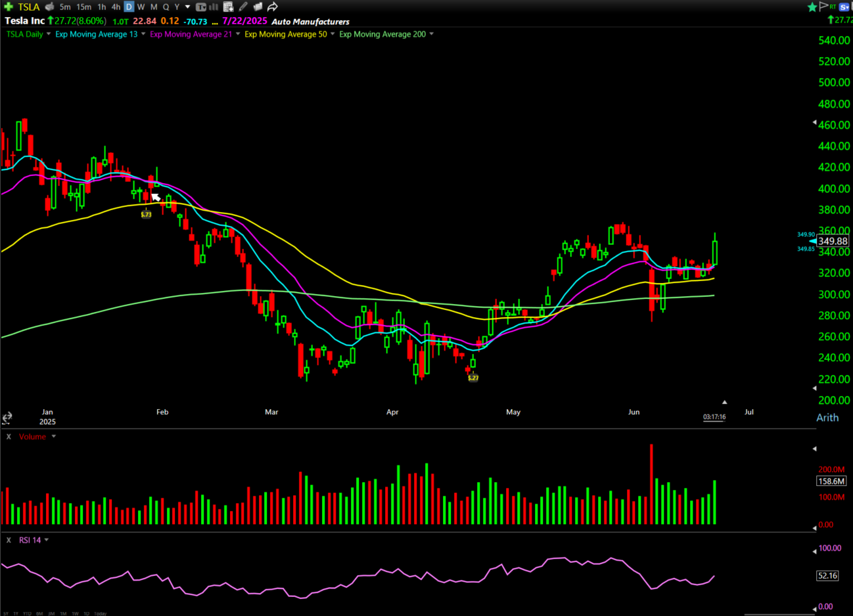Open the saved chart folders icon

pos(258,7)
